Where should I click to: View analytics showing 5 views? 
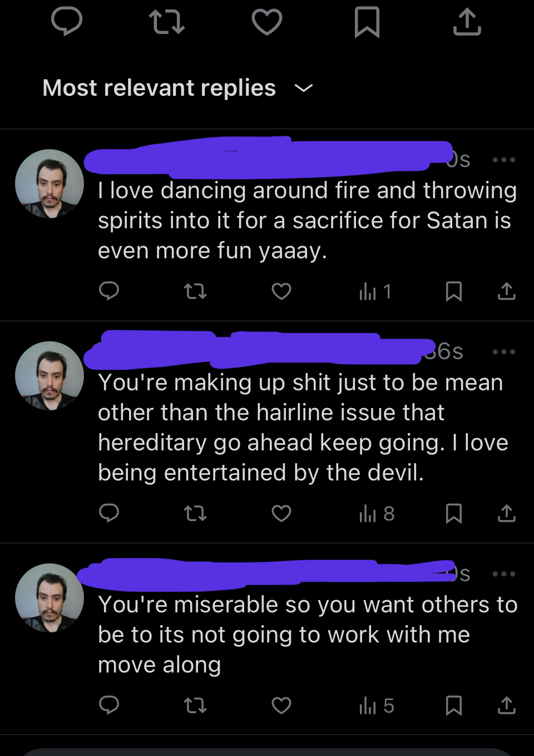[377, 705]
